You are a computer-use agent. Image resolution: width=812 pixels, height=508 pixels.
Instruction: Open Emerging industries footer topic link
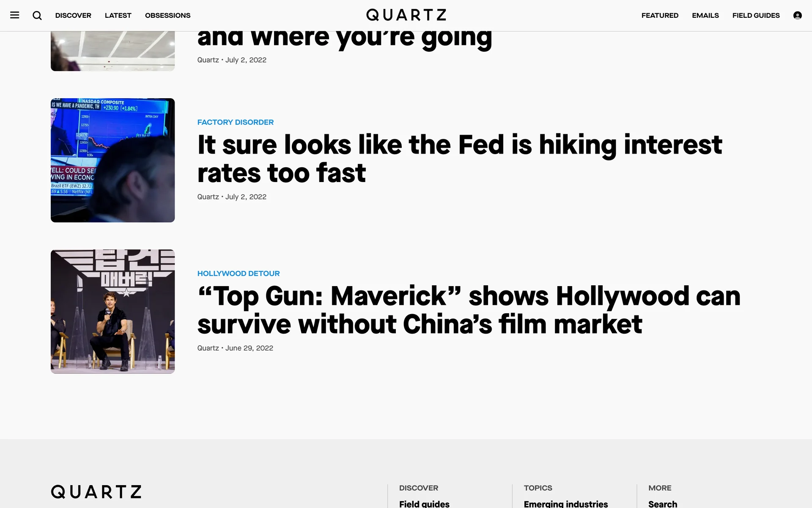565,503
